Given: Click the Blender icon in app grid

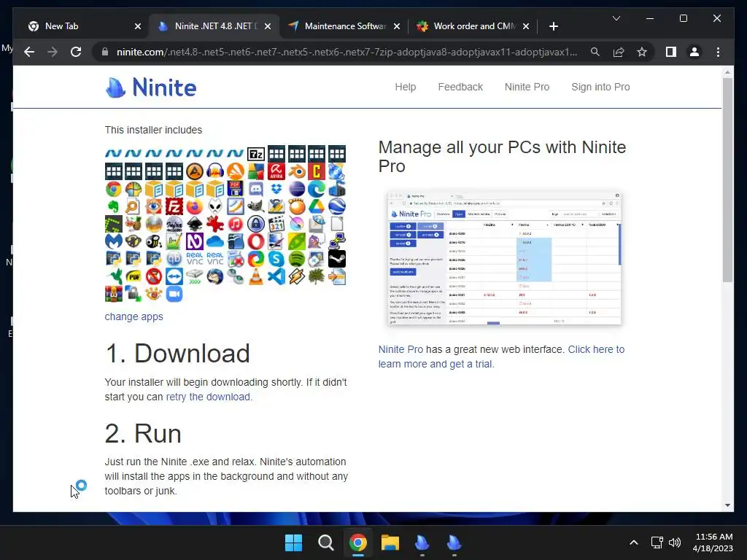Looking at the screenshot, I should (297, 171).
